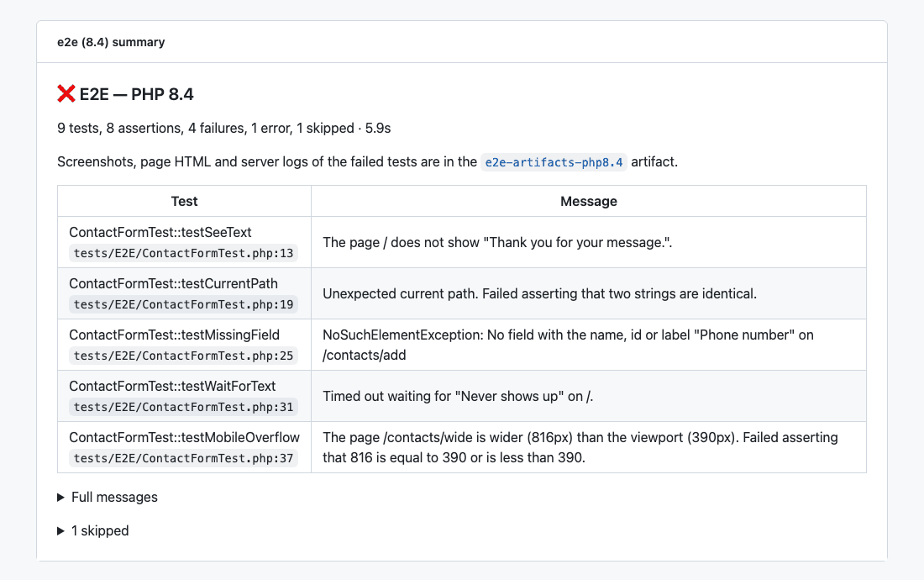Click tests/E2E/ContactFormTest.php:25 file path
The image size is (924, 580).
pyautogui.click(x=183, y=356)
